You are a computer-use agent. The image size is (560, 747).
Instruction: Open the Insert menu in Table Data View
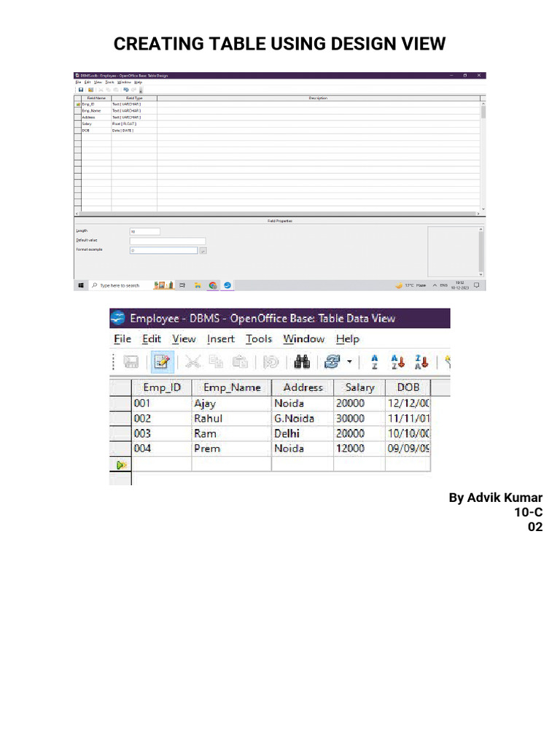pyautogui.click(x=220, y=338)
